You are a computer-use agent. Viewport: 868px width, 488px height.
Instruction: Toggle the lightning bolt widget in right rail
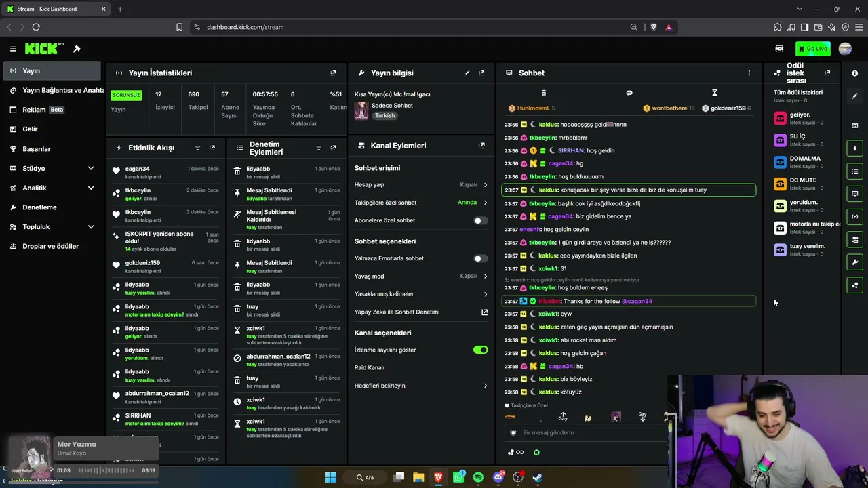click(855, 148)
